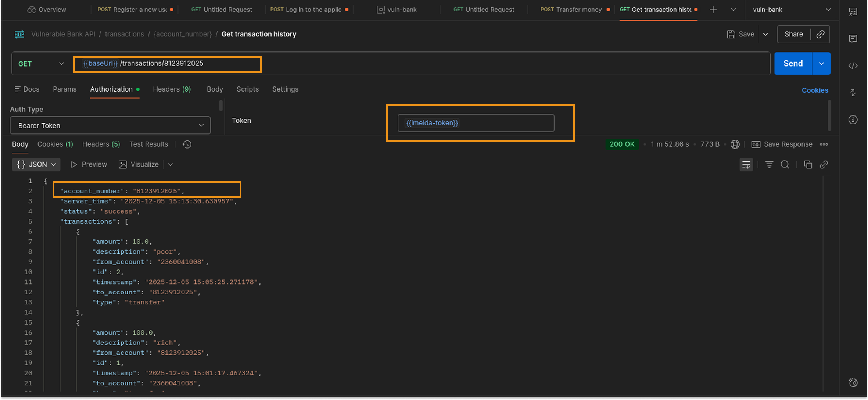
Task: Show request info icon in sidebar
Action: [853, 120]
